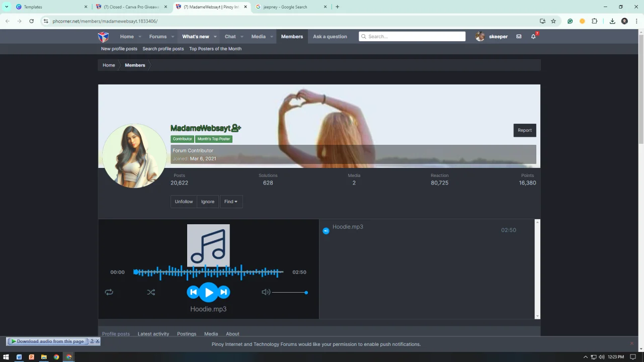Switch to Latest activity tab
The height and width of the screenshot is (362, 644).
[153, 334]
